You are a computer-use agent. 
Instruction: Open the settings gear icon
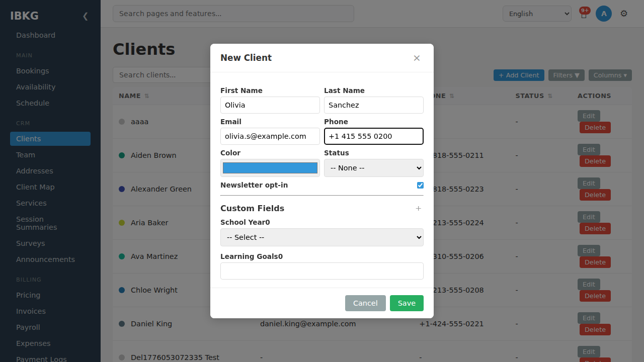(x=624, y=14)
